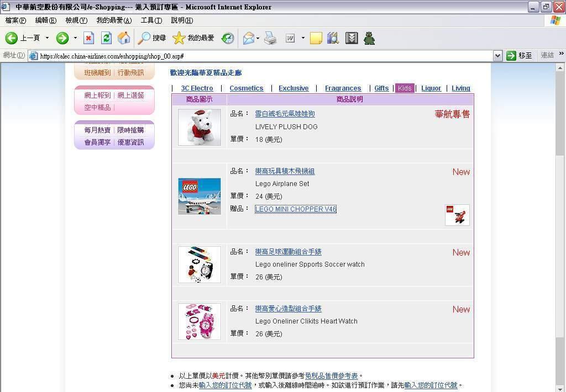
Task: Open the 會員獨享 sidebar link
Action: tap(97, 142)
